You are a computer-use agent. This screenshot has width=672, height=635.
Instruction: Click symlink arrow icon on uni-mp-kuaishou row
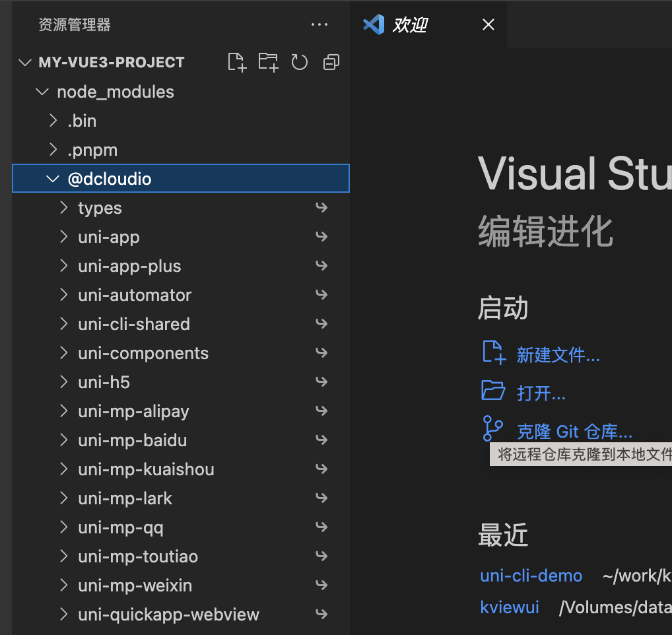321,469
